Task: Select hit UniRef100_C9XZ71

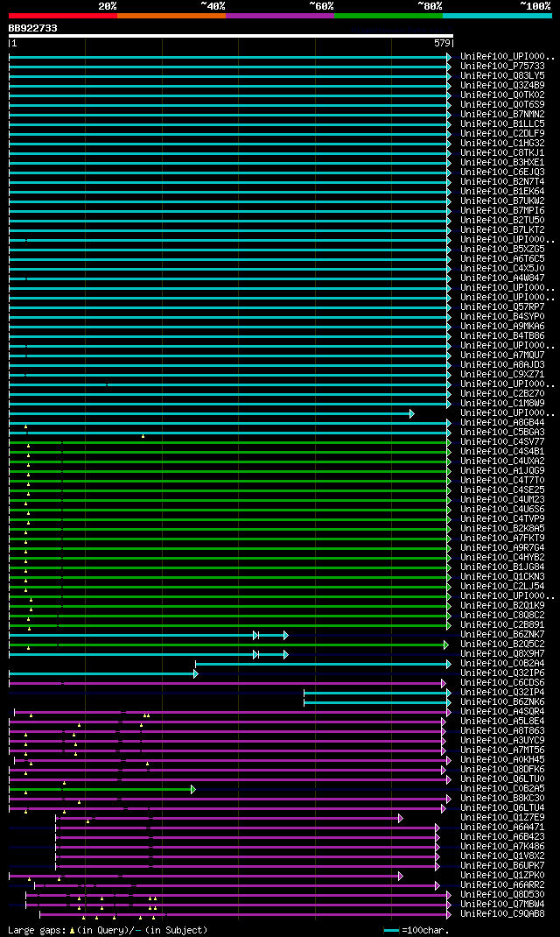Action: tap(502, 375)
